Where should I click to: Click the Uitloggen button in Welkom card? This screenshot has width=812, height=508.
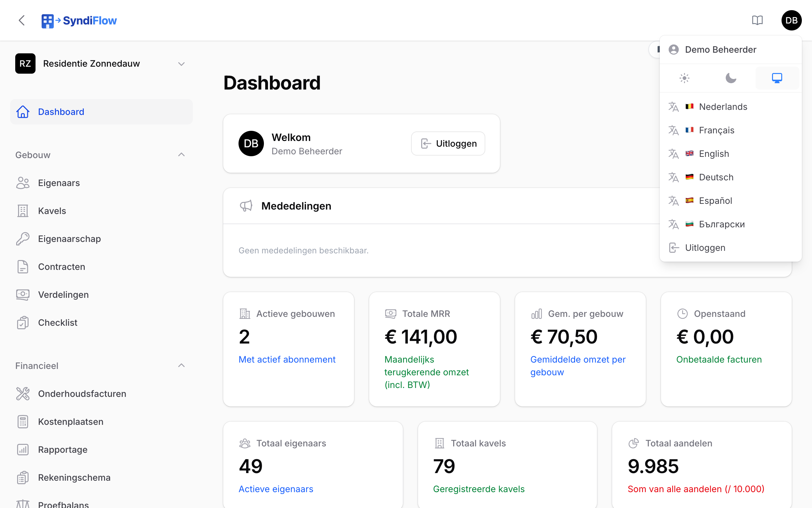(448, 144)
